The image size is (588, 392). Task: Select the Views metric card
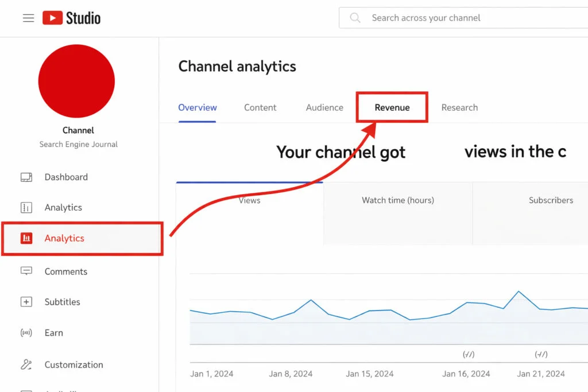[249, 213]
